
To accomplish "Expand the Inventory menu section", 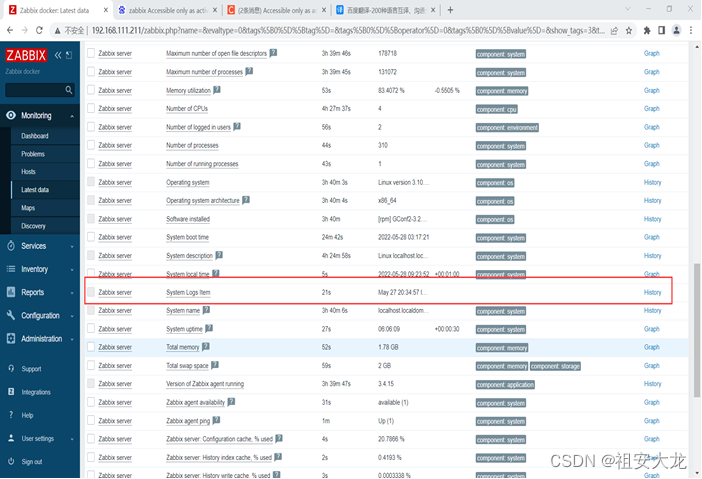I will click(72, 269).
